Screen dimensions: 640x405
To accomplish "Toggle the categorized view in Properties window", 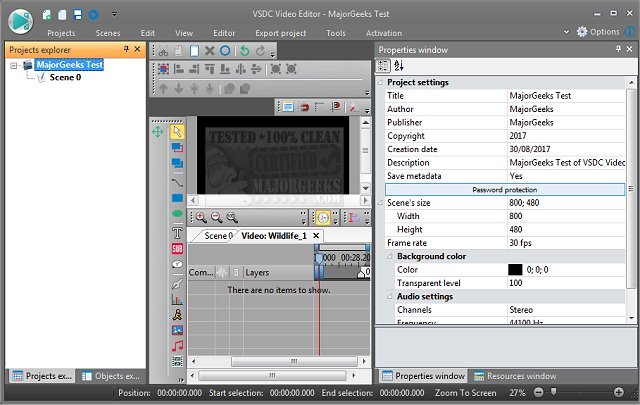I will 383,66.
